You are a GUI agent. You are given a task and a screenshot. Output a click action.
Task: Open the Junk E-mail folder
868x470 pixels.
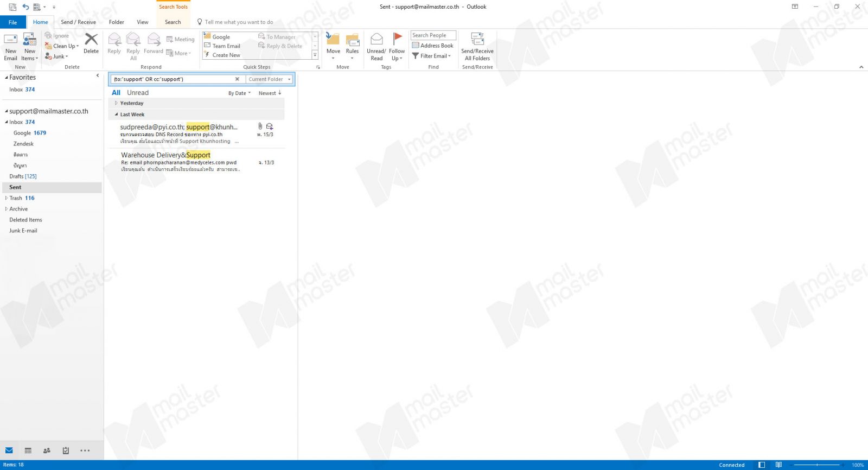pyautogui.click(x=23, y=231)
